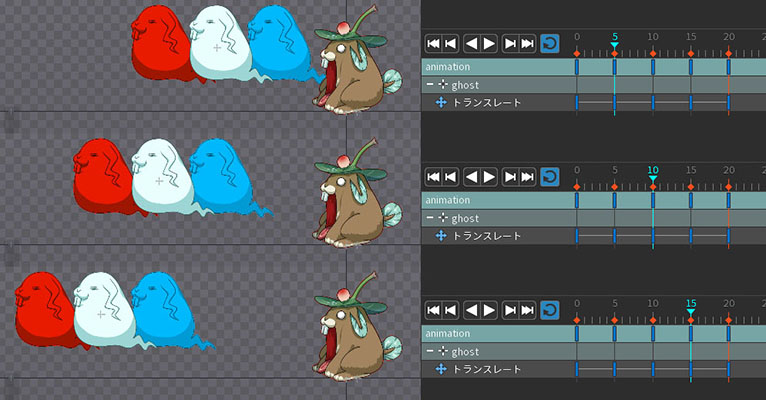The width and height of the screenshot is (766, 400).
Task: Select the animation row in frame-5 panel
Action: (594, 67)
